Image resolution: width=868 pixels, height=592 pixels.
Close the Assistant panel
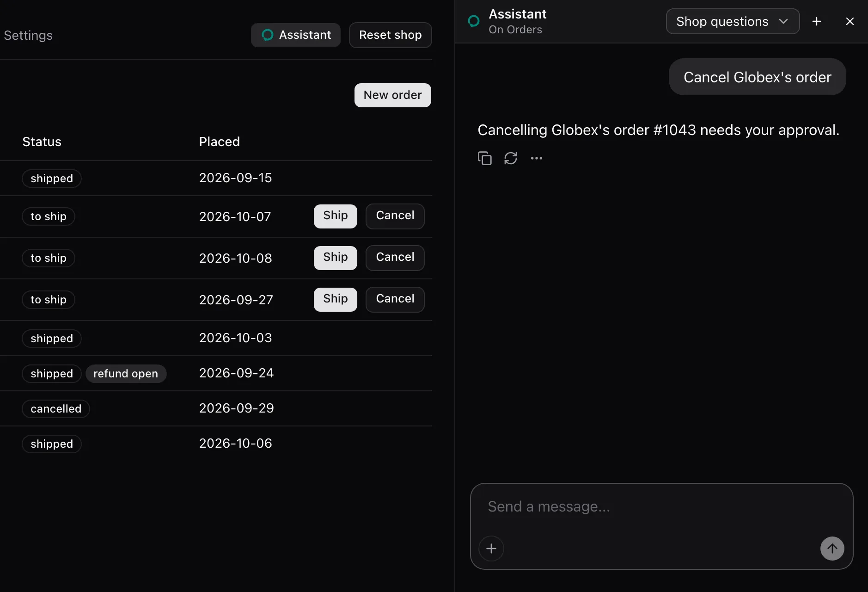coord(850,21)
